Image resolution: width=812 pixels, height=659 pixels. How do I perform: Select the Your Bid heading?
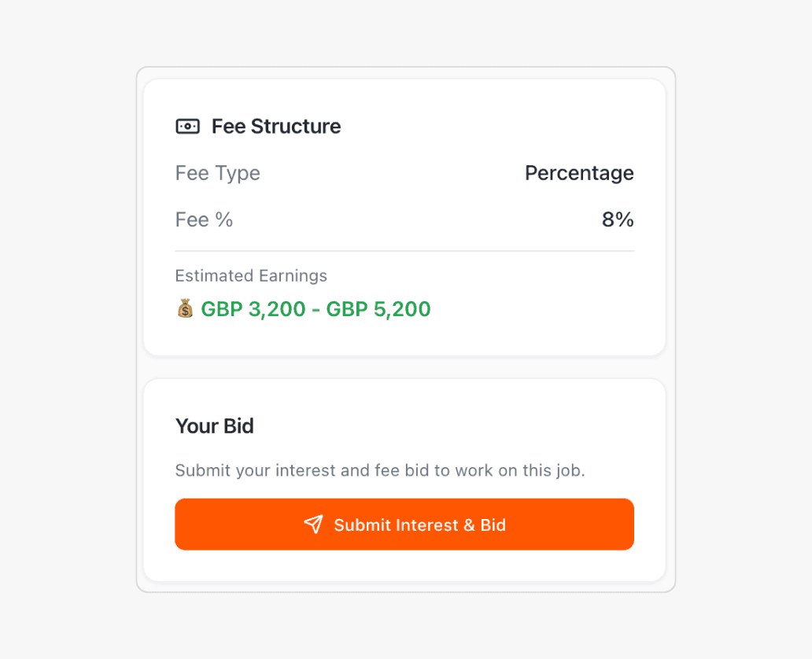(214, 426)
